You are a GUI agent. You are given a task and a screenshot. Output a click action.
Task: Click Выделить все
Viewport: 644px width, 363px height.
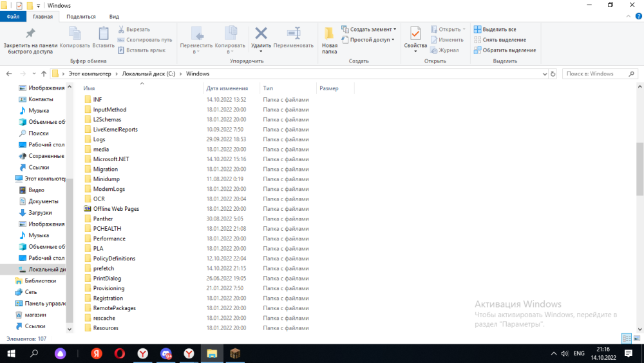pyautogui.click(x=495, y=30)
